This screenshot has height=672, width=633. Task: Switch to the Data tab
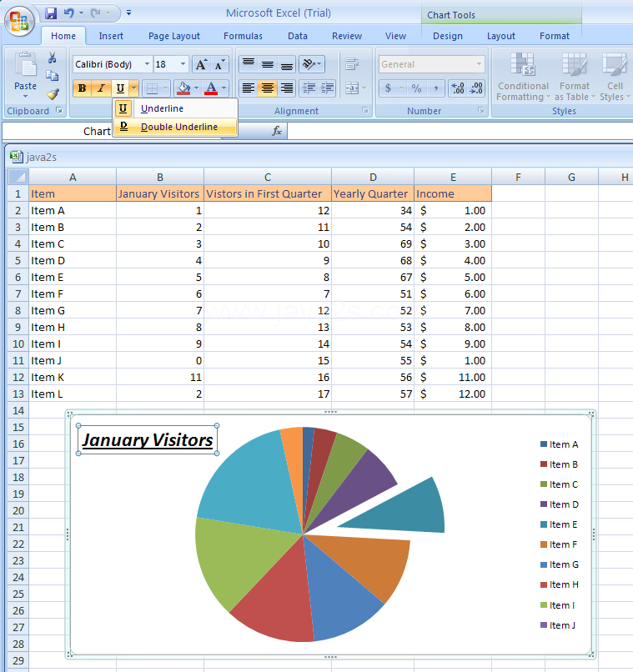click(298, 36)
